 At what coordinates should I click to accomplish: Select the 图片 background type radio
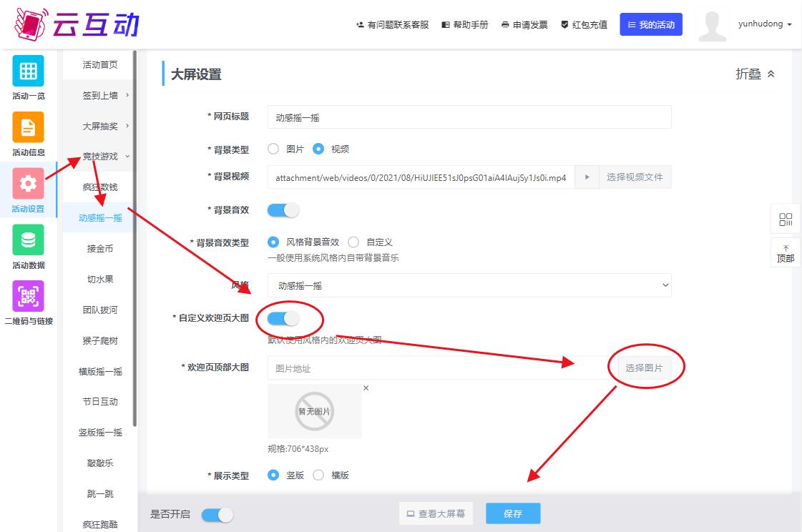point(273,149)
